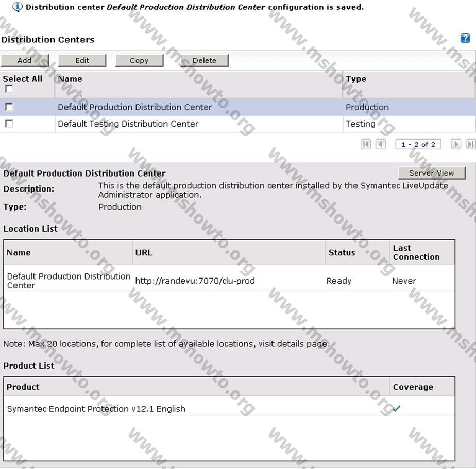Screen dimensions: 476x469
Task: Click the Edit button
Action: (x=82, y=60)
